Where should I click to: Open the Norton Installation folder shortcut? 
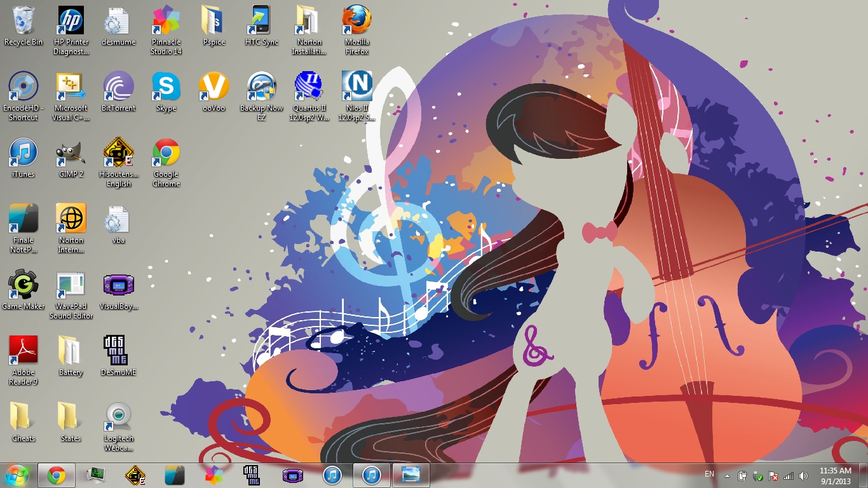coord(309,30)
